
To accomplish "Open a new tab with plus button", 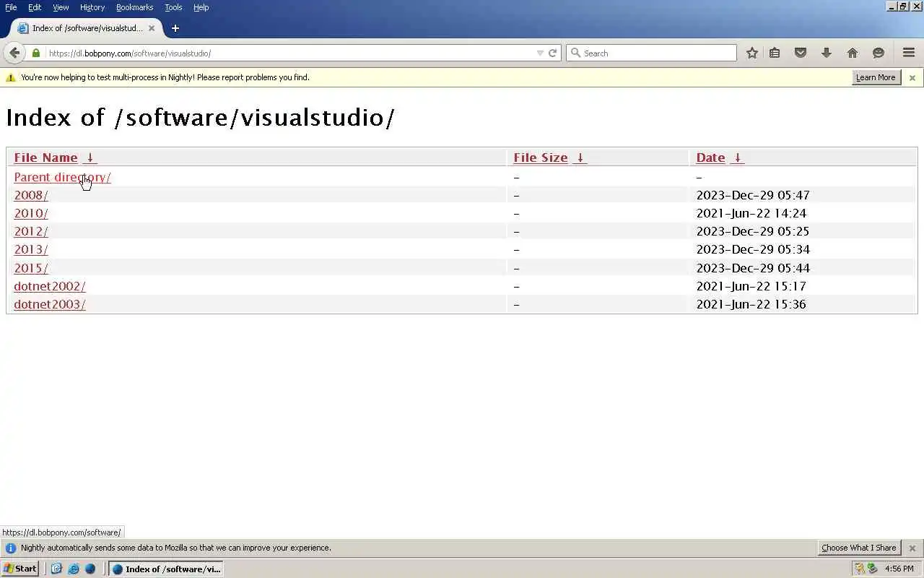I will point(175,28).
